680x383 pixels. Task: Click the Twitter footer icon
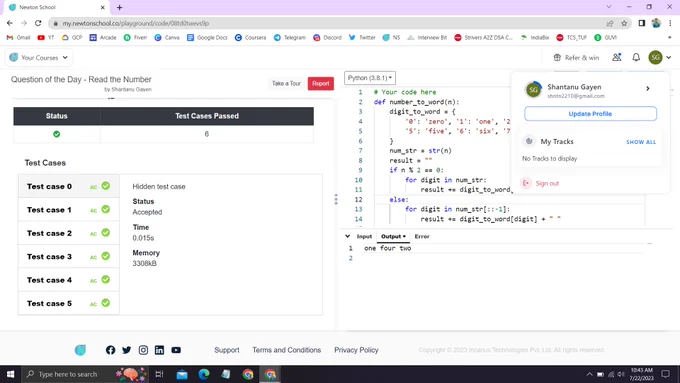click(x=127, y=350)
